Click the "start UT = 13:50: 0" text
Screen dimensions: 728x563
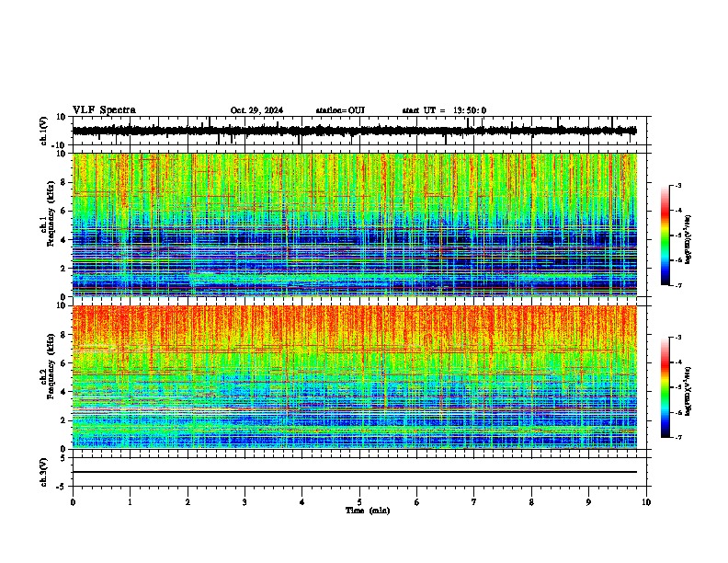pyautogui.click(x=444, y=110)
